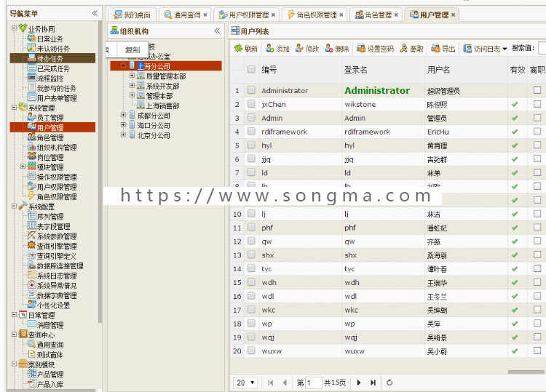Open 已完成任务 in the navigation tree
The height and width of the screenshot is (392, 546).
click(x=53, y=68)
